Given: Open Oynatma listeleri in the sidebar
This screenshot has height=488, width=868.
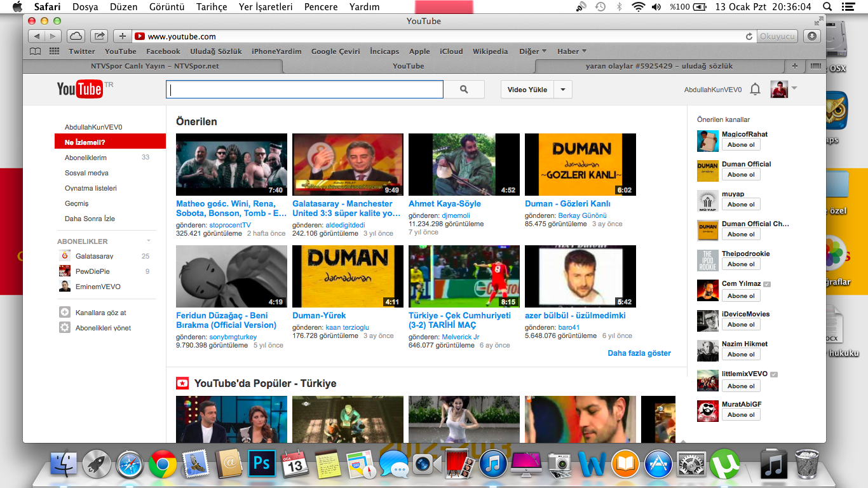Looking at the screenshot, I should point(91,188).
